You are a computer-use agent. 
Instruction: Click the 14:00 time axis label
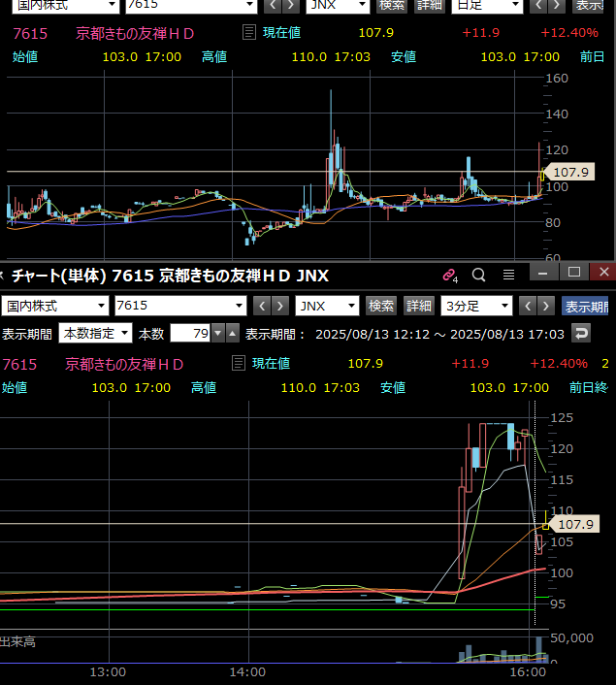click(x=247, y=671)
